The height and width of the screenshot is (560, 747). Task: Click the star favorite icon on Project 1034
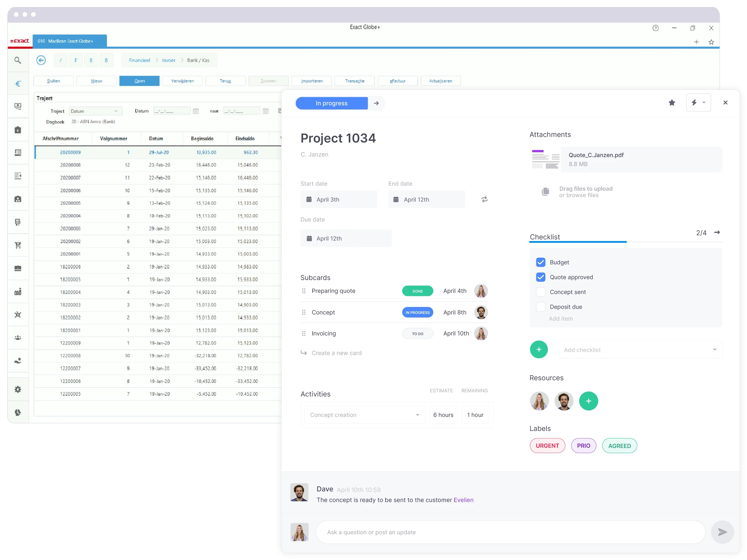pos(672,103)
